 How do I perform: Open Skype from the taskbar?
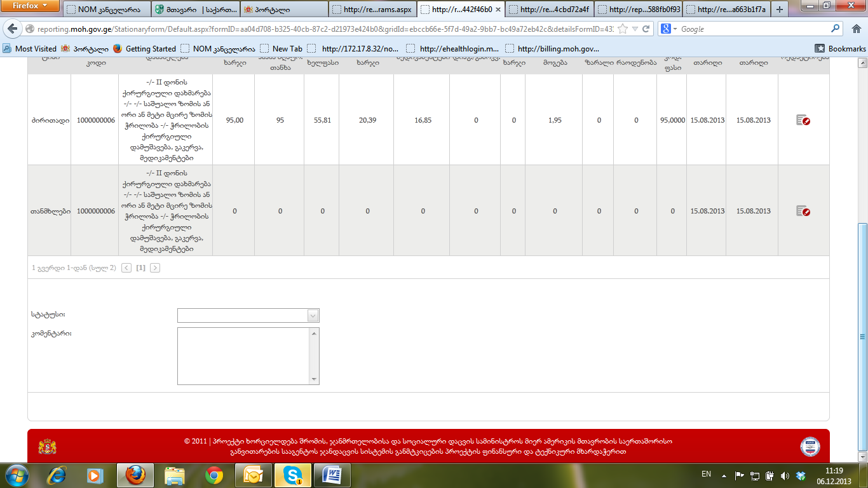tap(293, 475)
